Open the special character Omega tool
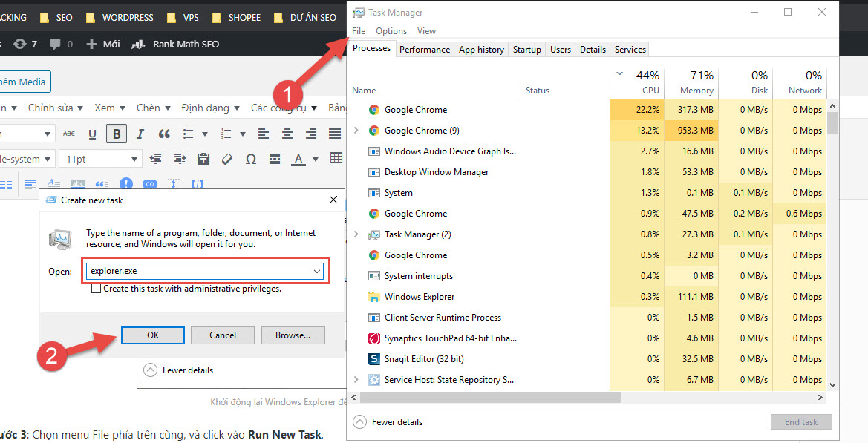868x443 pixels. pyautogui.click(x=251, y=160)
